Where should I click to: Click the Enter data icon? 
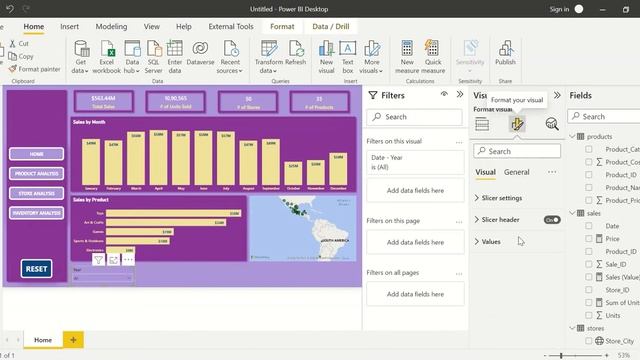tap(175, 48)
